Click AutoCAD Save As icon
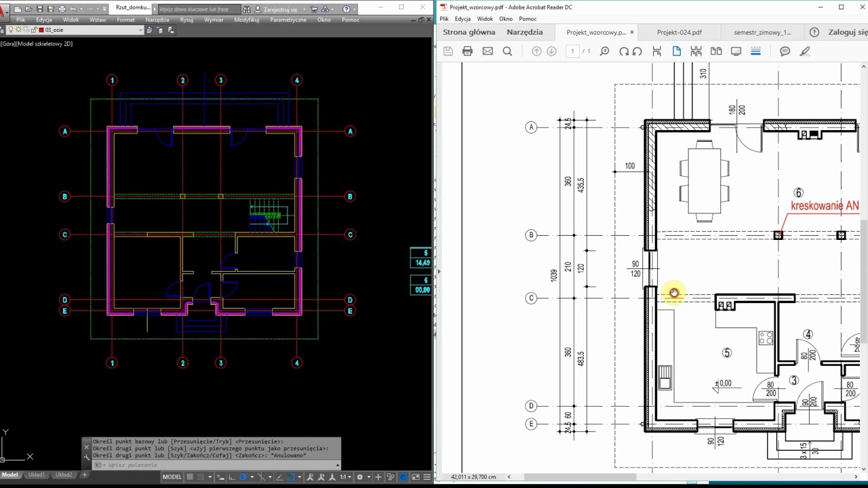This screenshot has width=868, height=488. tap(51, 9)
